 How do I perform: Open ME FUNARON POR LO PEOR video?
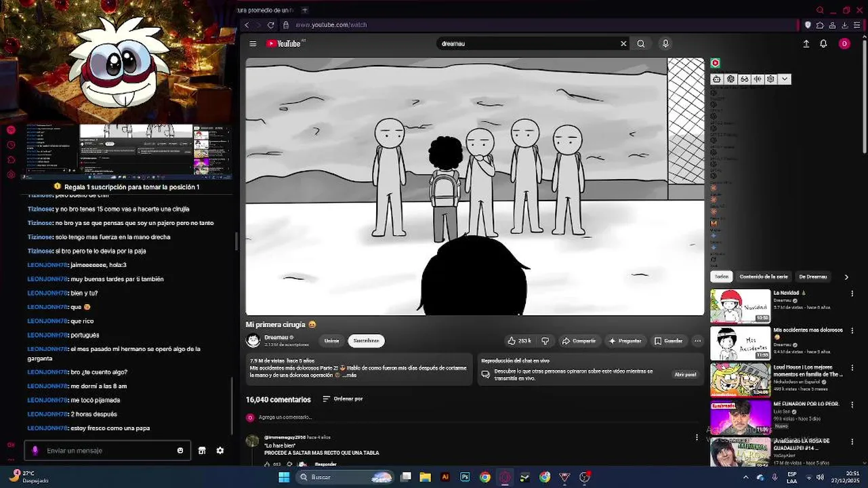[740, 417]
